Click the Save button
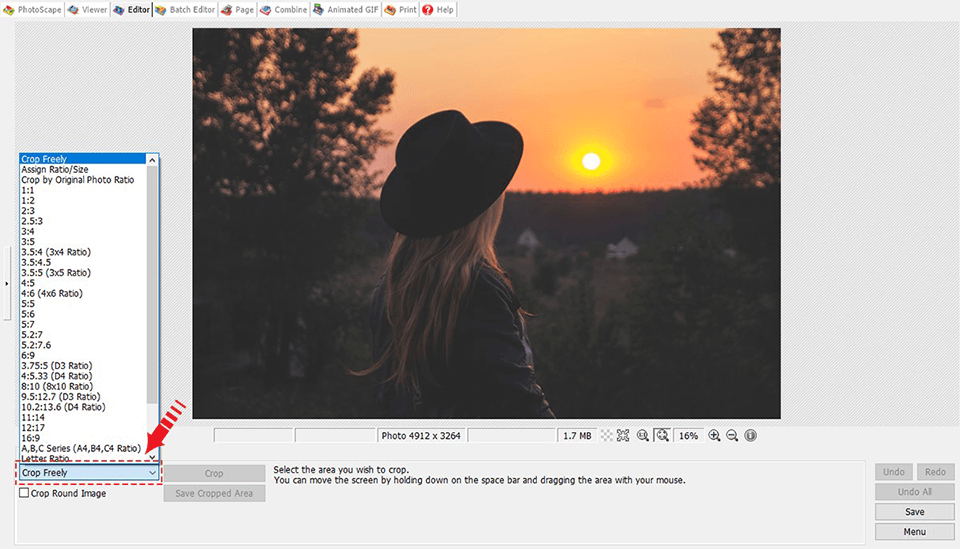Screen dimensions: 960x549 [914, 512]
